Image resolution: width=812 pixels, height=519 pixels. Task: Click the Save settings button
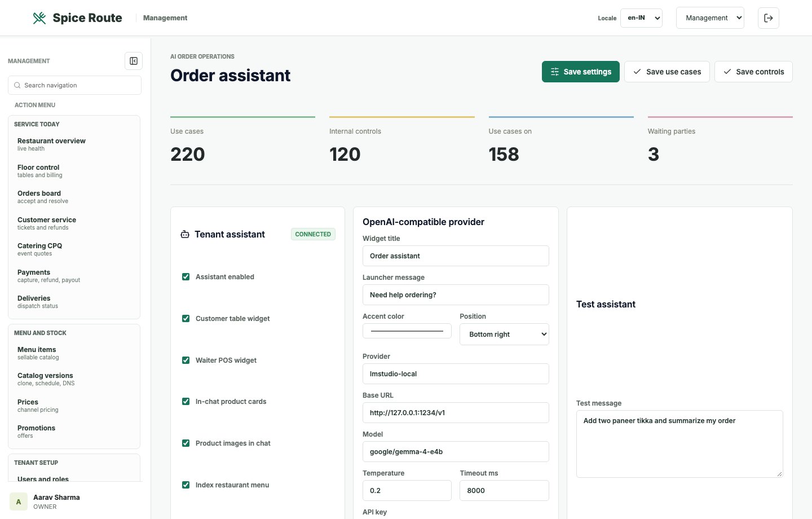581,72
